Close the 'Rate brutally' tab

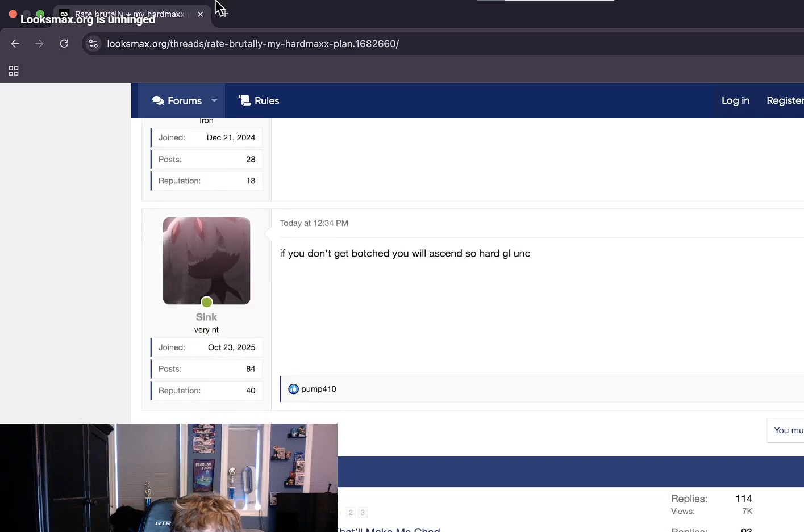click(201, 14)
